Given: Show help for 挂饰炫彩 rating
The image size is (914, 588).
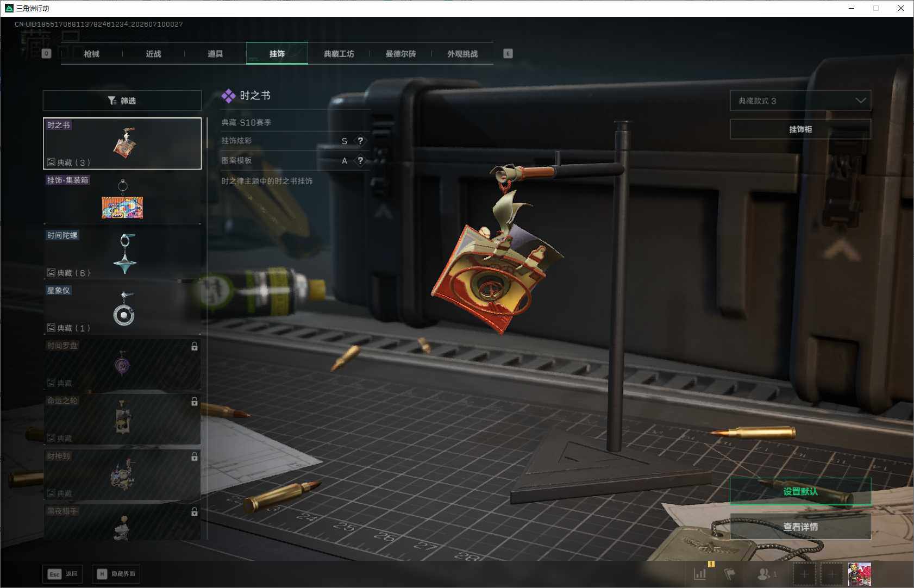Looking at the screenshot, I should (360, 141).
